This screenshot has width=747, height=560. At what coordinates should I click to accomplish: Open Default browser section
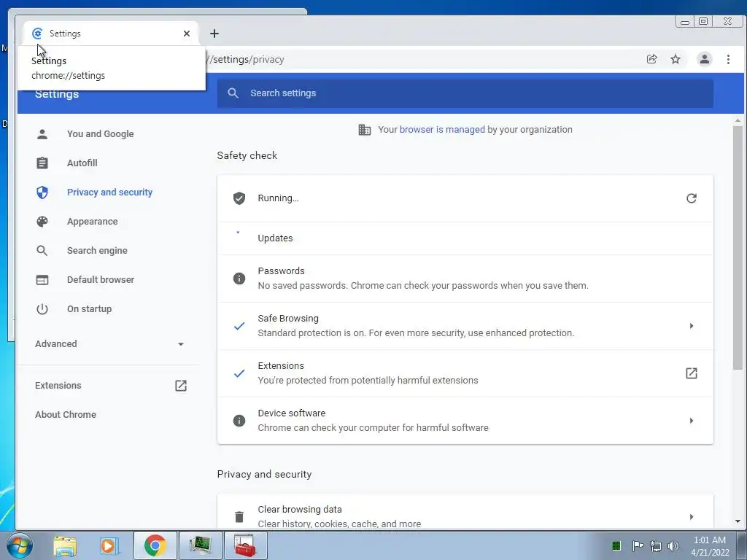[x=101, y=279]
